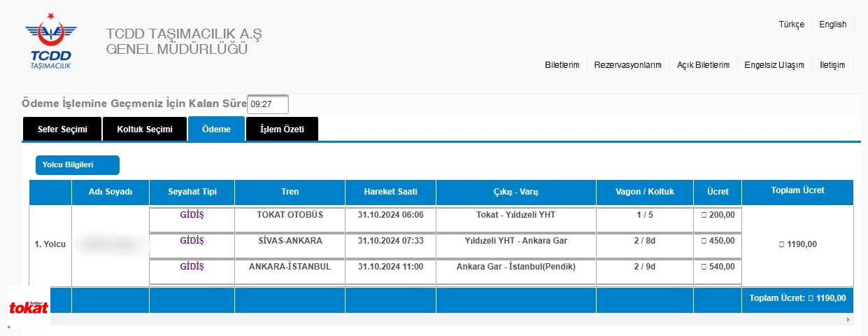The width and height of the screenshot is (868, 336).
Task: Click departure time 31.10.2024 07:33
Action: click(390, 241)
